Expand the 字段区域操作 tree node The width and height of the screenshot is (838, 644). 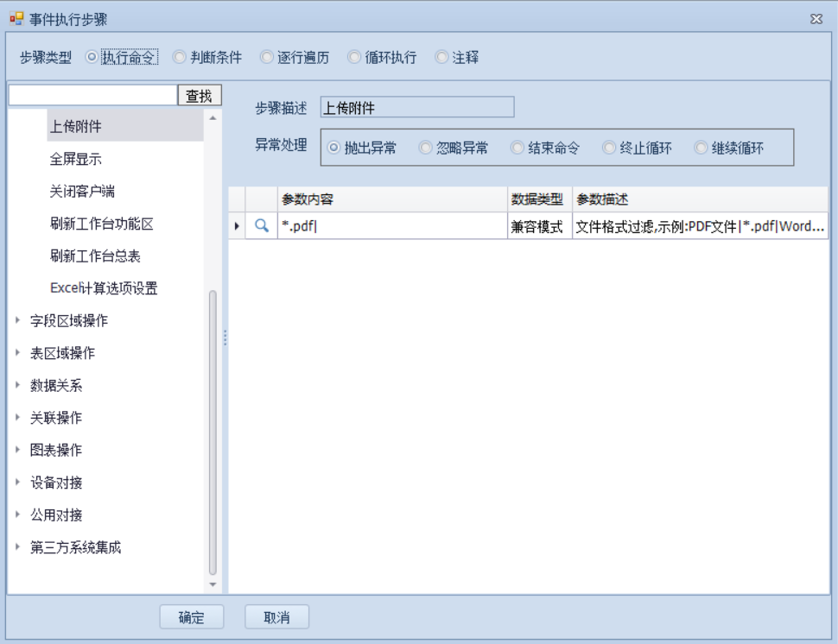click(x=17, y=320)
